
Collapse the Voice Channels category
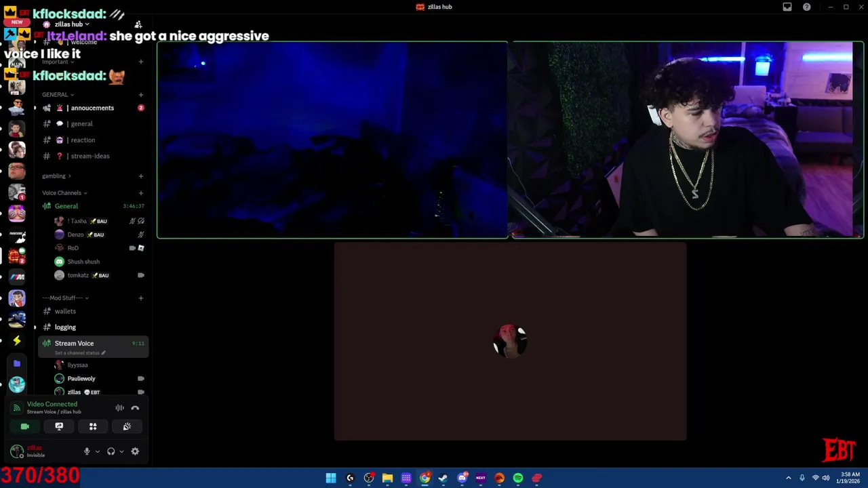click(x=64, y=193)
